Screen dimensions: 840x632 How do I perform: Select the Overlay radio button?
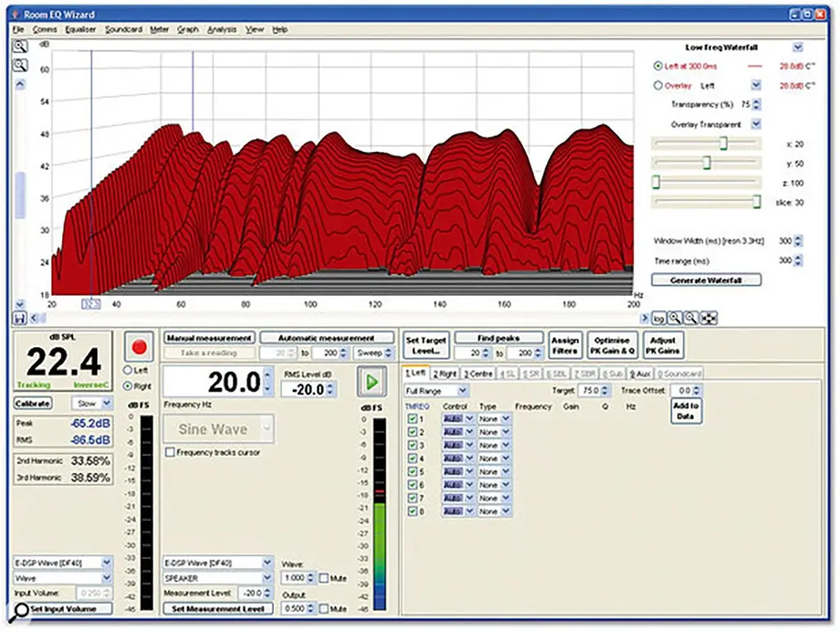[x=658, y=85]
